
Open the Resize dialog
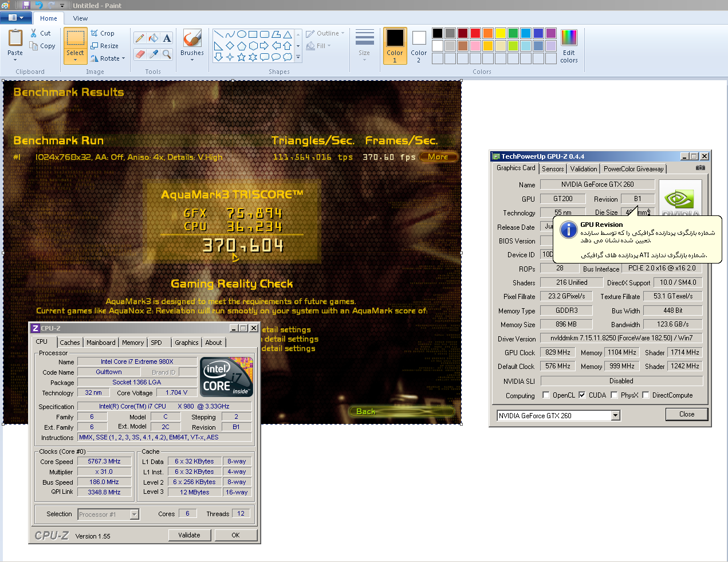click(104, 46)
